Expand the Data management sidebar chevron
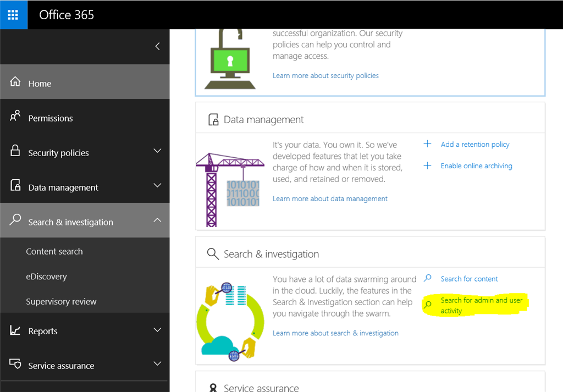This screenshot has height=392, width=563. (x=157, y=186)
